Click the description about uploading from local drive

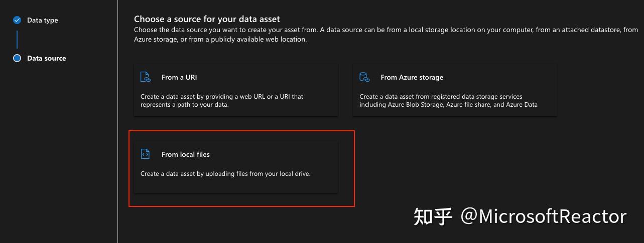click(226, 174)
